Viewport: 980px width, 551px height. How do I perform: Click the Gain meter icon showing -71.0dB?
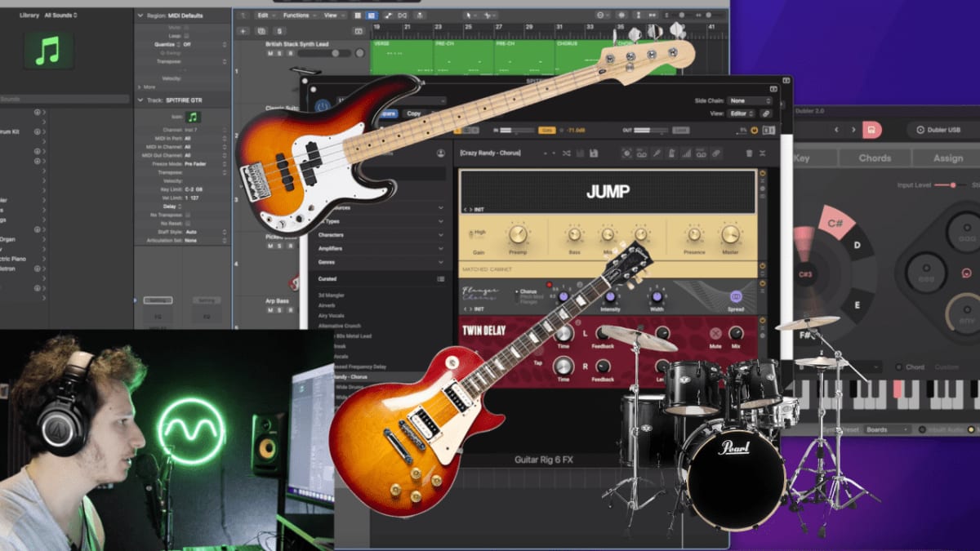546,131
